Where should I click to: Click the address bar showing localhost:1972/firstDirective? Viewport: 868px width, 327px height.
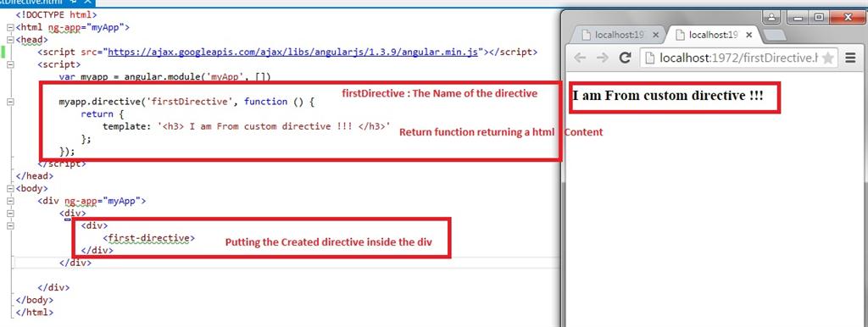739,58
